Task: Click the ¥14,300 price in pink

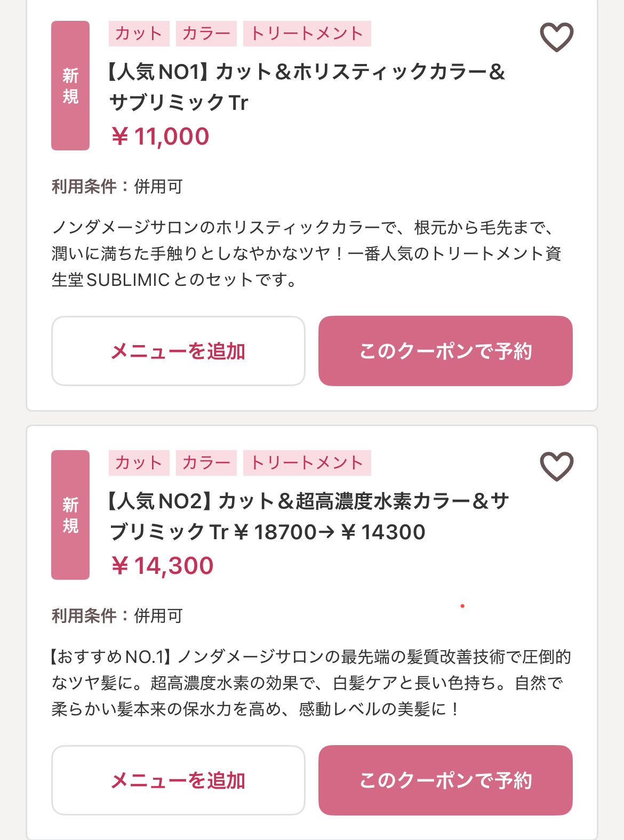Action: tap(162, 566)
